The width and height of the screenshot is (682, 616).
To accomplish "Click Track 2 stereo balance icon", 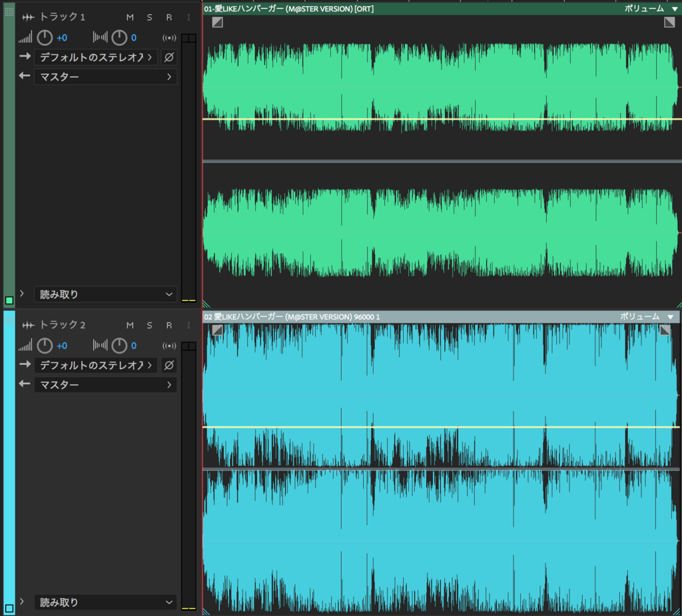I will 100,346.
